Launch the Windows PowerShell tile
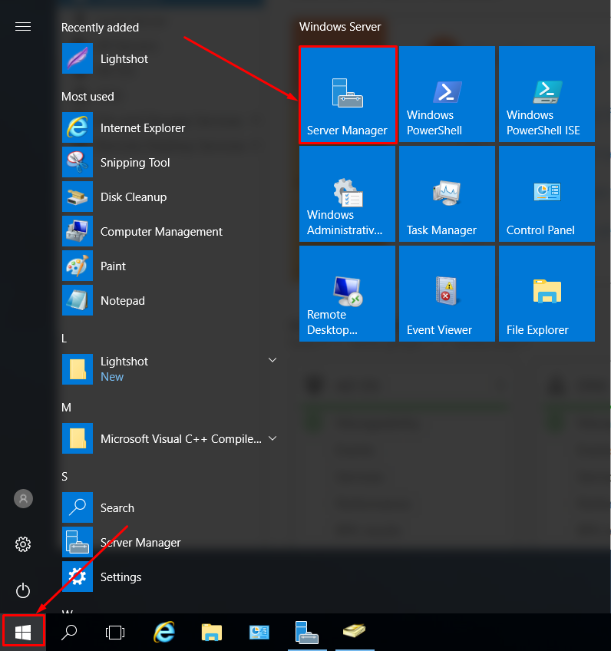 point(447,94)
